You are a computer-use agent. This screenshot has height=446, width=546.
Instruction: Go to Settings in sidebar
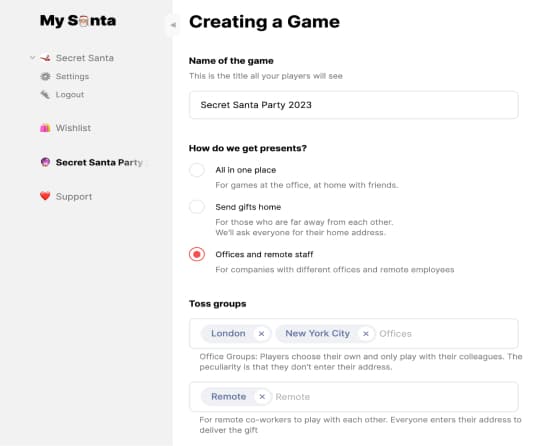click(x=72, y=76)
